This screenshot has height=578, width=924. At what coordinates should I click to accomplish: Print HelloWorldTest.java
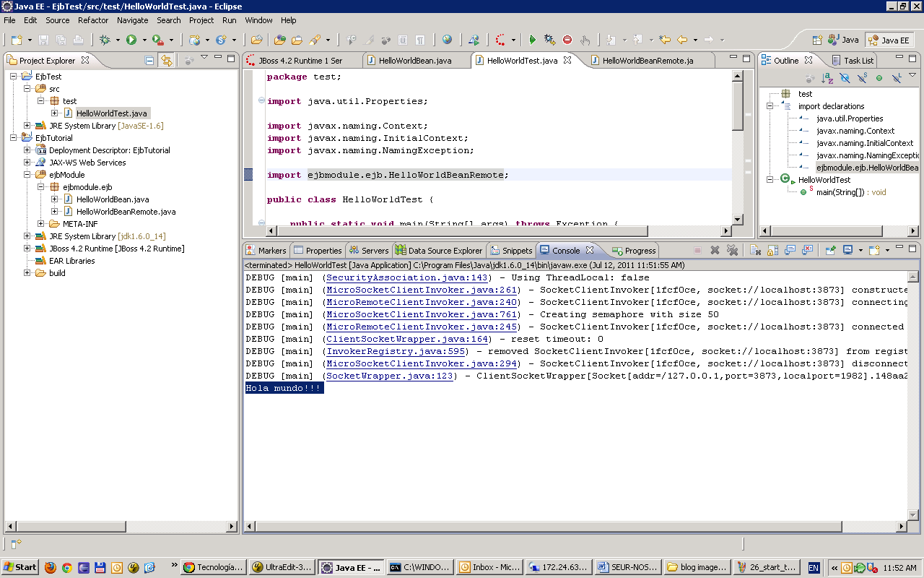click(78, 40)
